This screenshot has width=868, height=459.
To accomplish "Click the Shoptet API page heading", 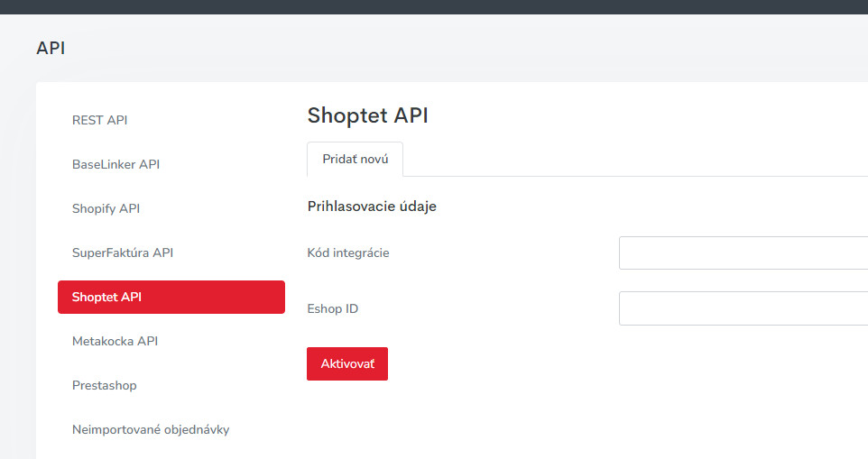I will pyautogui.click(x=367, y=115).
